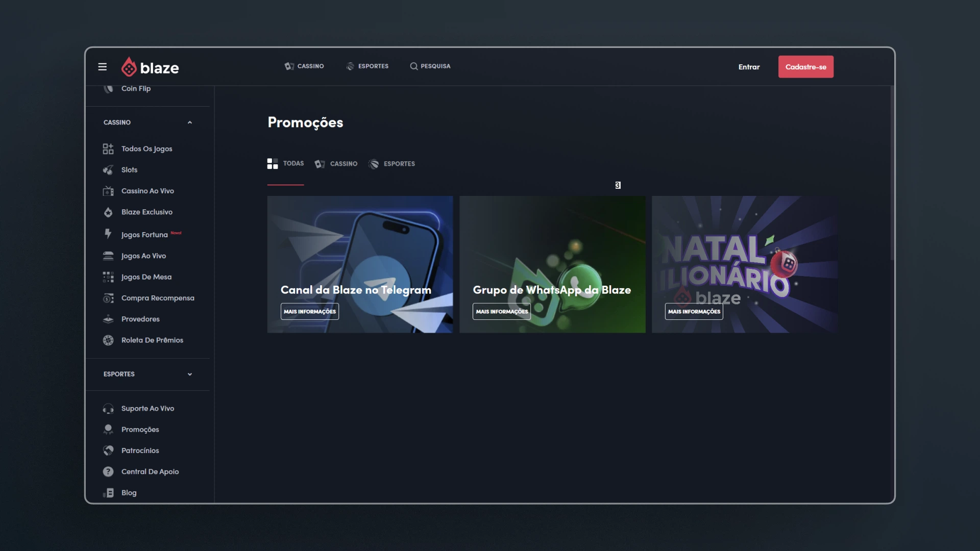Open Central De Apoio link text

(150, 472)
